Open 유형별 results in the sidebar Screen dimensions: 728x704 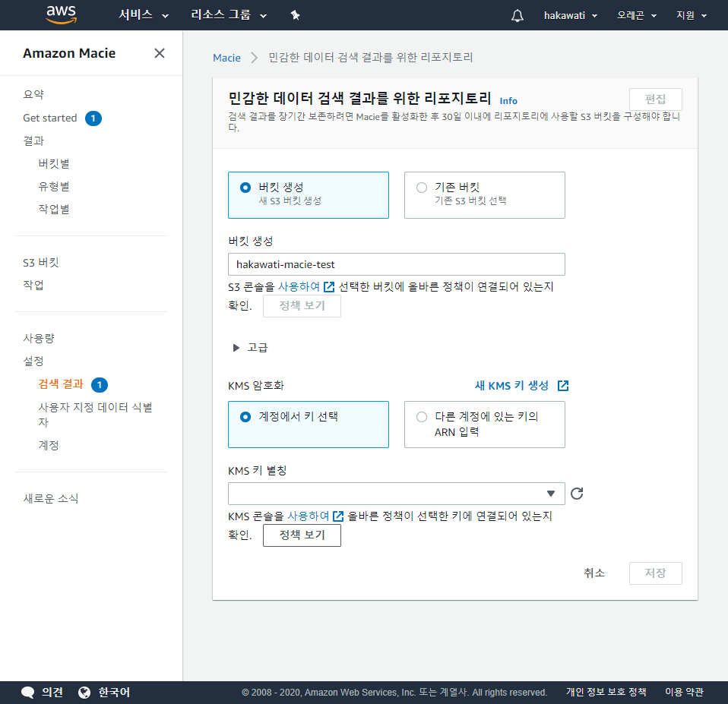pos(54,187)
